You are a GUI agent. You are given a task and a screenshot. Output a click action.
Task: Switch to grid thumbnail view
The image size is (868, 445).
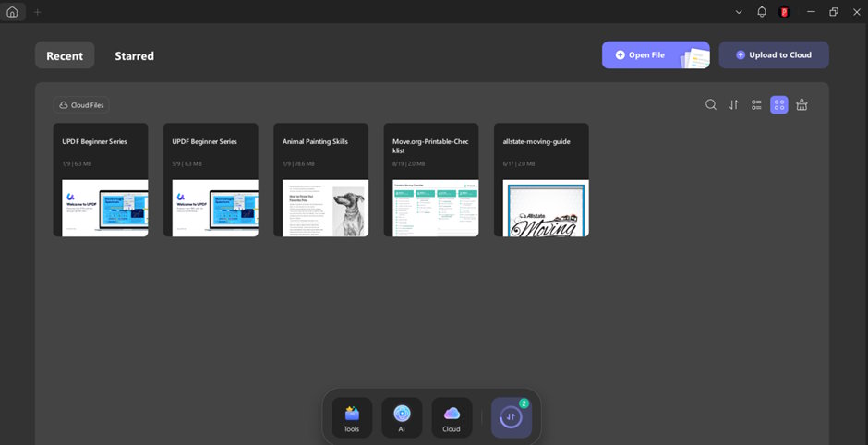click(x=779, y=105)
